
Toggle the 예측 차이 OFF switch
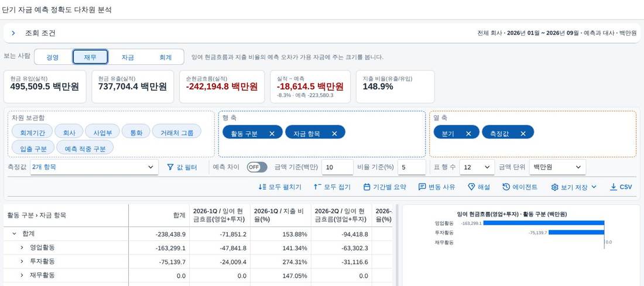point(256,167)
